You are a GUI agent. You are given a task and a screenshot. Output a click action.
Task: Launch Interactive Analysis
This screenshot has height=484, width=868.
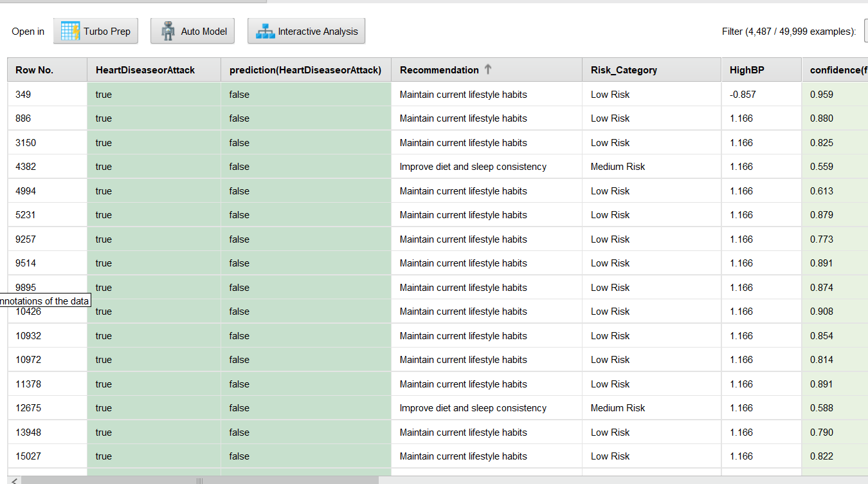(306, 31)
